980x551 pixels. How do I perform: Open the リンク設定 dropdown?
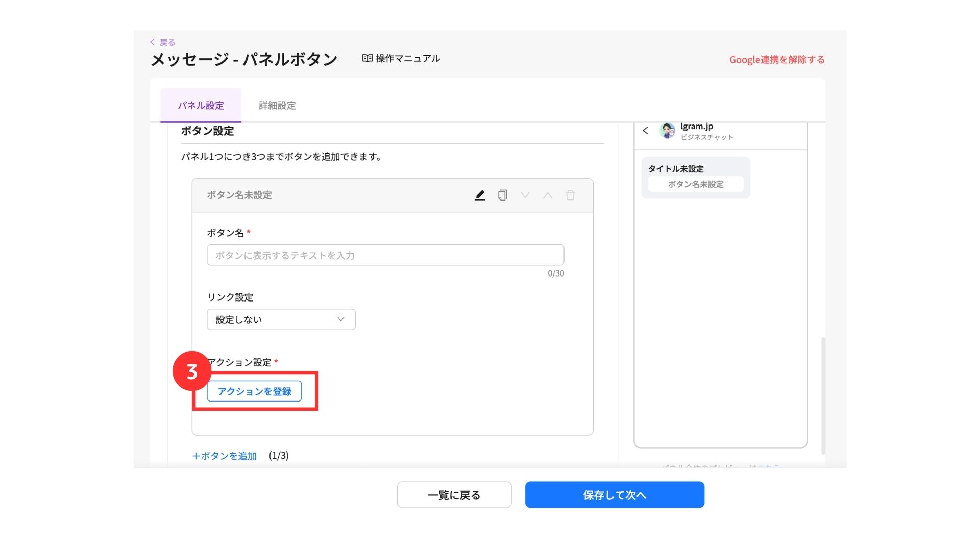coord(281,319)
